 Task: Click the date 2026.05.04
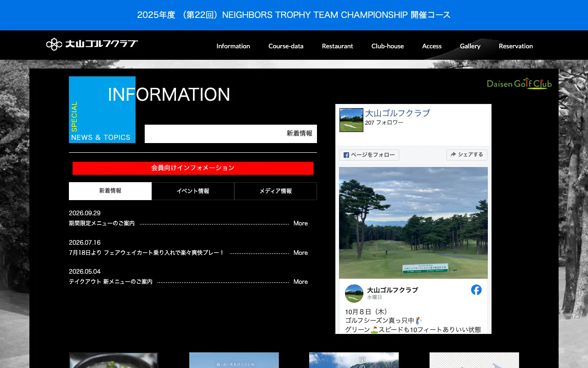click(x=85, y=272)
